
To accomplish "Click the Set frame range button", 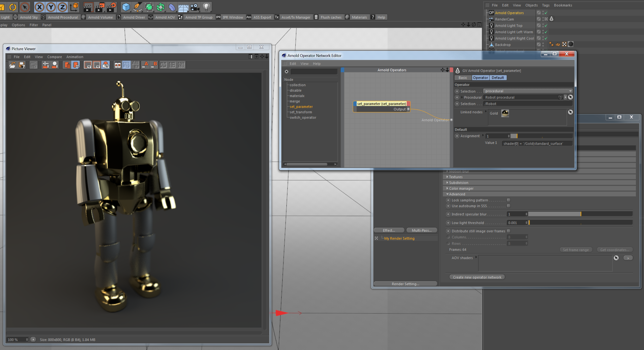I will [576, 250].
